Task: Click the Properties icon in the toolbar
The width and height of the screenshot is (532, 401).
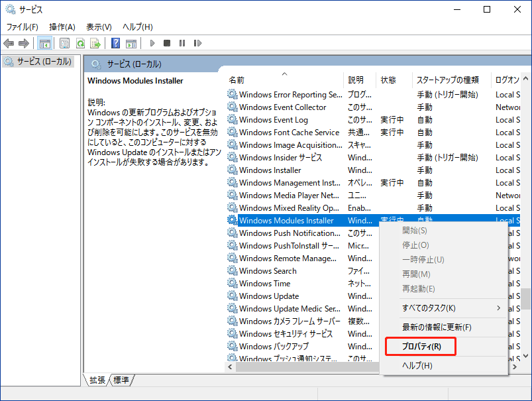Action: click(63, 43)
